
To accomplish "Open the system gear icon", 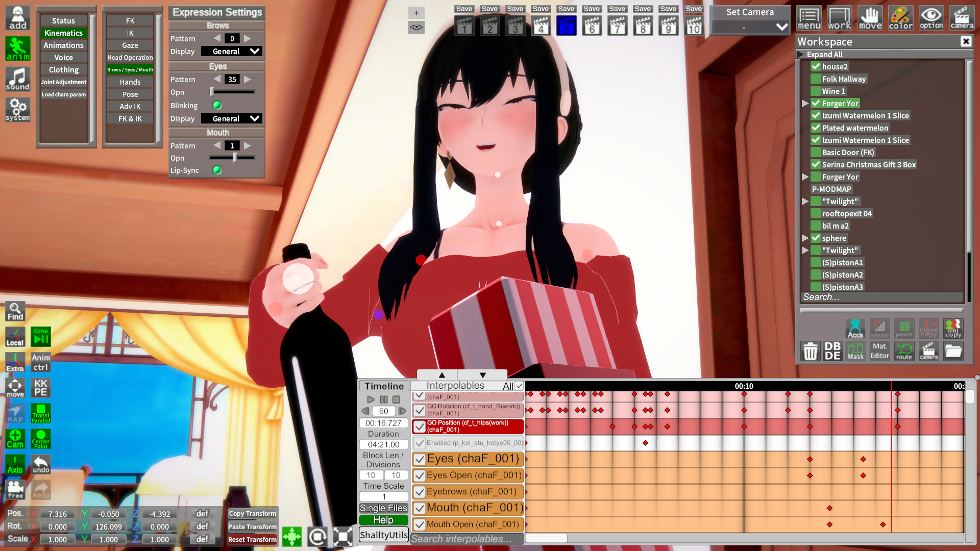I will 18,110.
